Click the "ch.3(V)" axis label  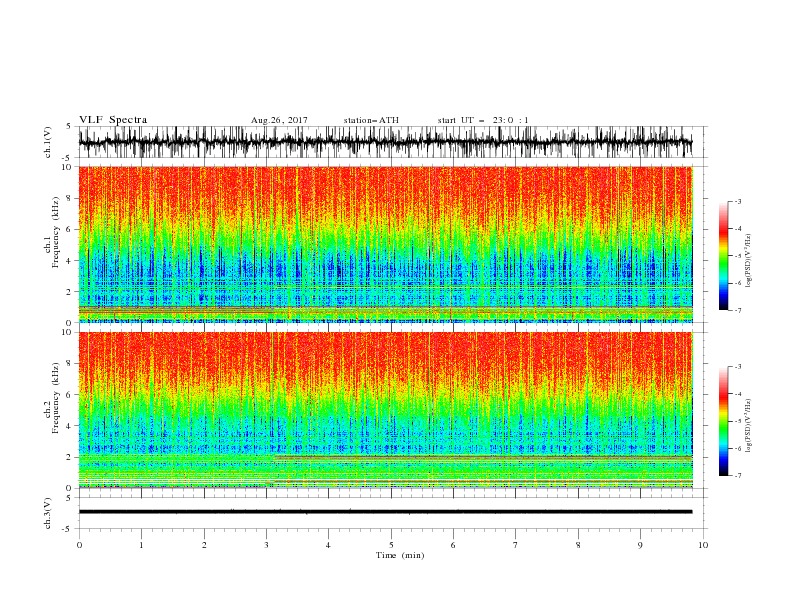point(48,513)
